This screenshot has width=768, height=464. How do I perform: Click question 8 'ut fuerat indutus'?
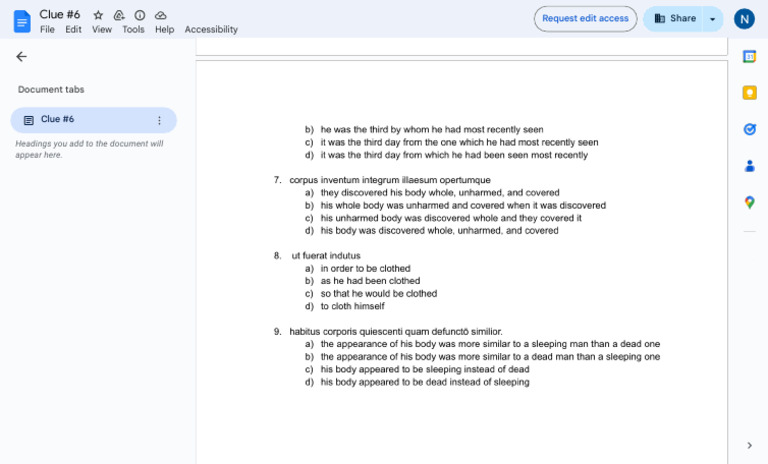(326, 256)
